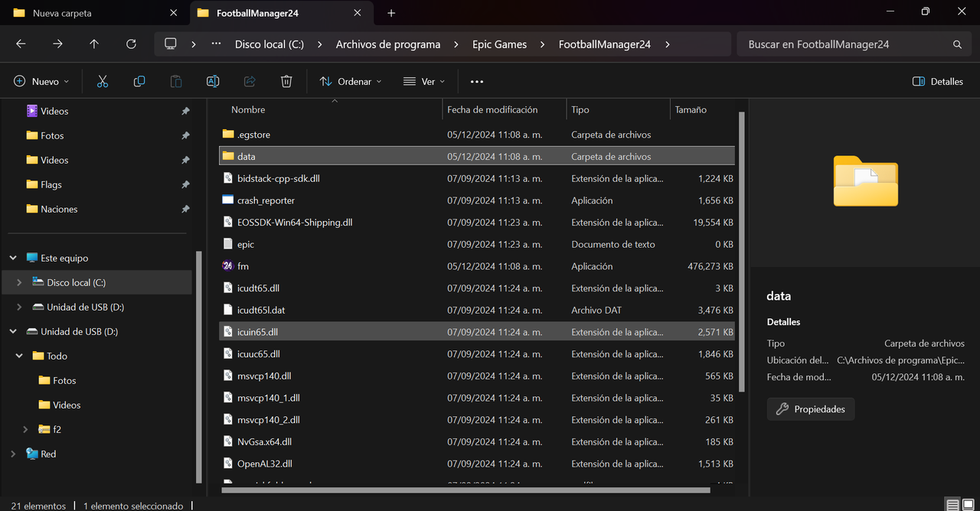980x511 pixels.
Task: Click the fm application icon
Action: coord(227,266)
